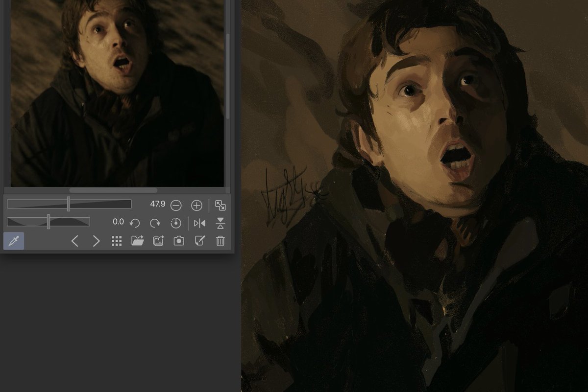
Task: Import from photo library icon
Action: (158, 241)
